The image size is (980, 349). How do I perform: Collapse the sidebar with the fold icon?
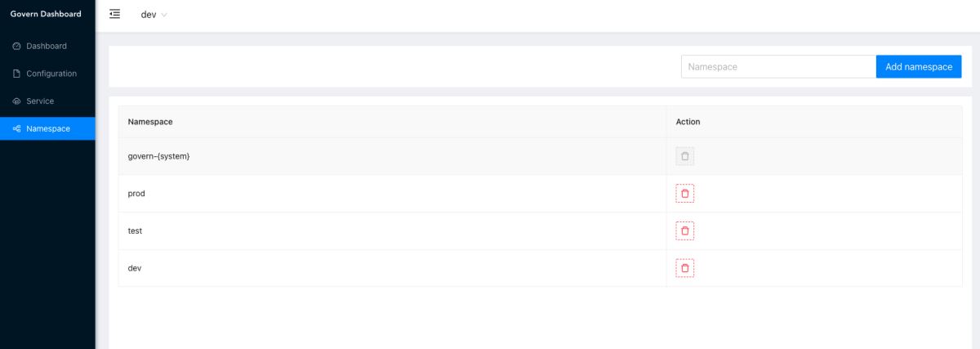[115, 14]
